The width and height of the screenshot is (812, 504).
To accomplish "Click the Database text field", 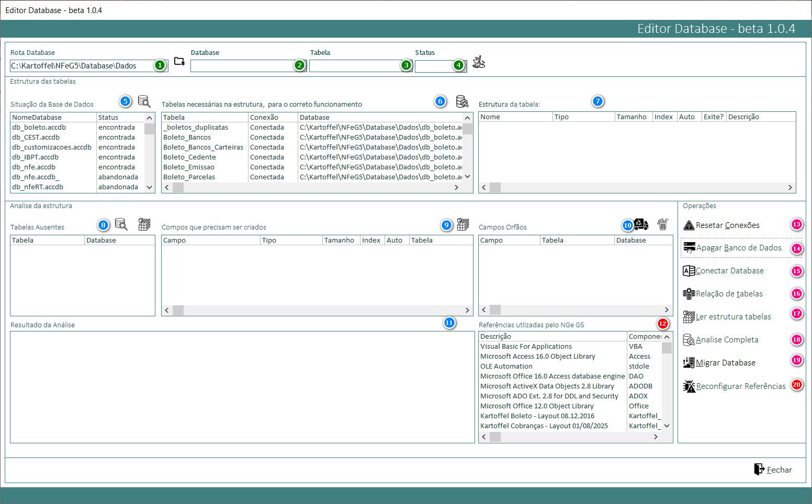I will pyautogui.click(x=242, y=66).
